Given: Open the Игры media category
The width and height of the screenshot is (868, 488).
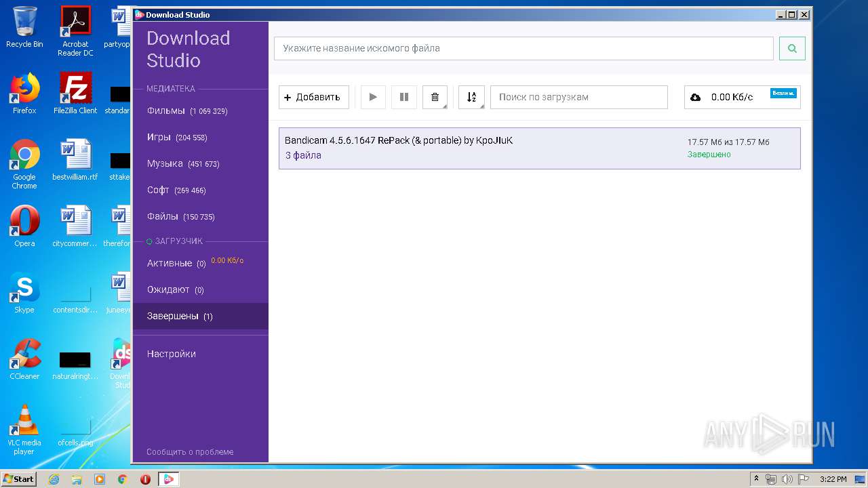Looking at the screenshot, I should pyautogui.click(x=201, y=137).
